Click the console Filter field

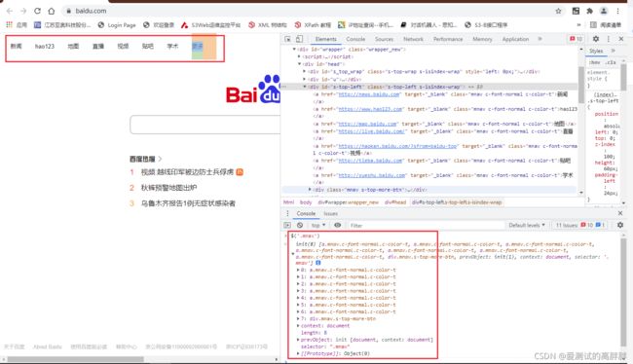pos(426,226)
